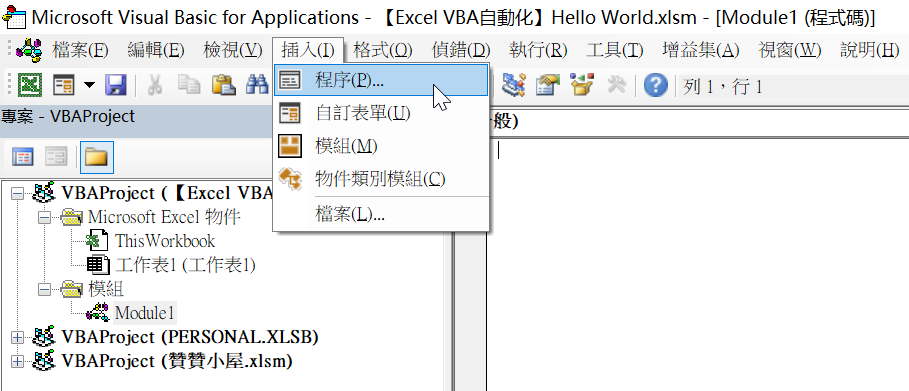This screenshot has height=391, width=909.
Task: Click the VBA control-menu icon beside 檔案(F)
Action: click(29, 50)
